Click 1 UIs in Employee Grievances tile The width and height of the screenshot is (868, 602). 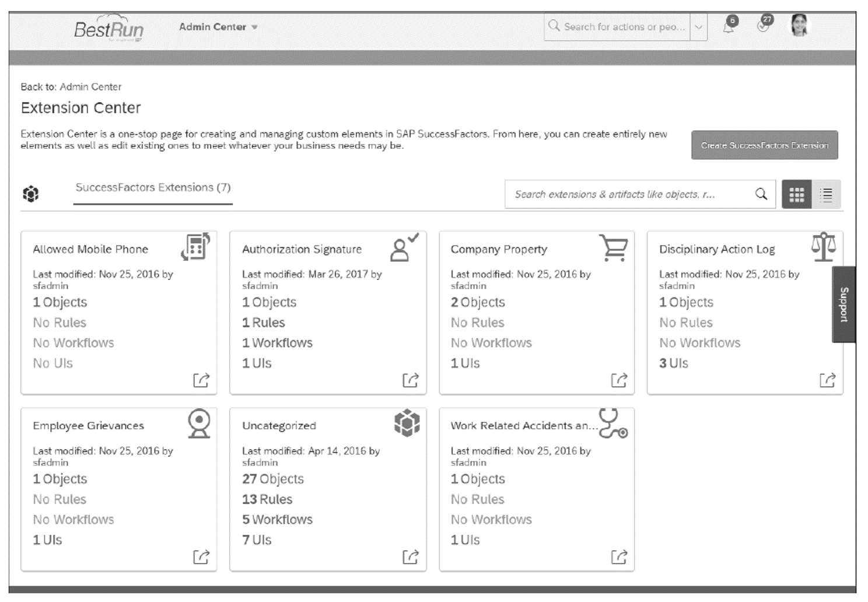[47, 540]
